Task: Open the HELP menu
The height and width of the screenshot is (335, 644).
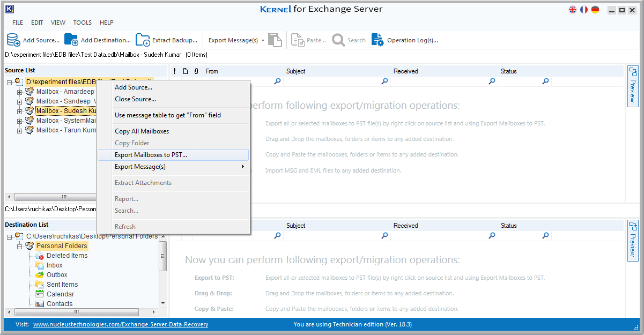Action: (107, 23)
